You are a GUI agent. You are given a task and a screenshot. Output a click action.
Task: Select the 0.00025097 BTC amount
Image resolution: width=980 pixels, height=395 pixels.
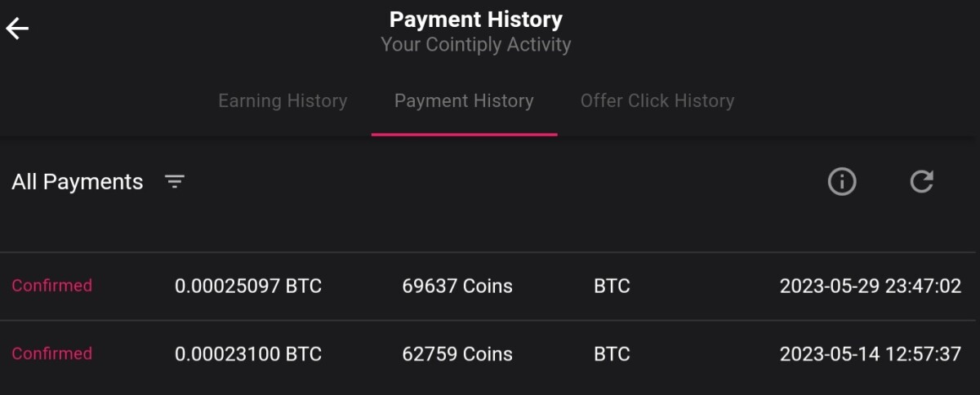click(x=248, y=286)
